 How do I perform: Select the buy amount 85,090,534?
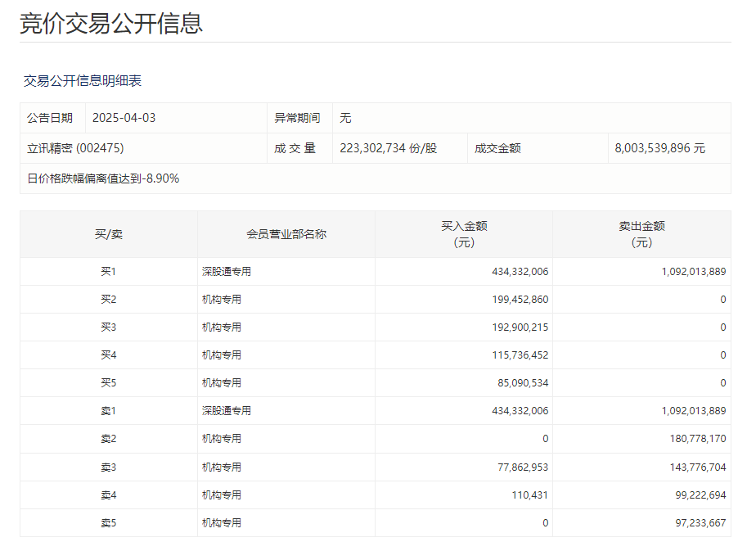point(523,383)
